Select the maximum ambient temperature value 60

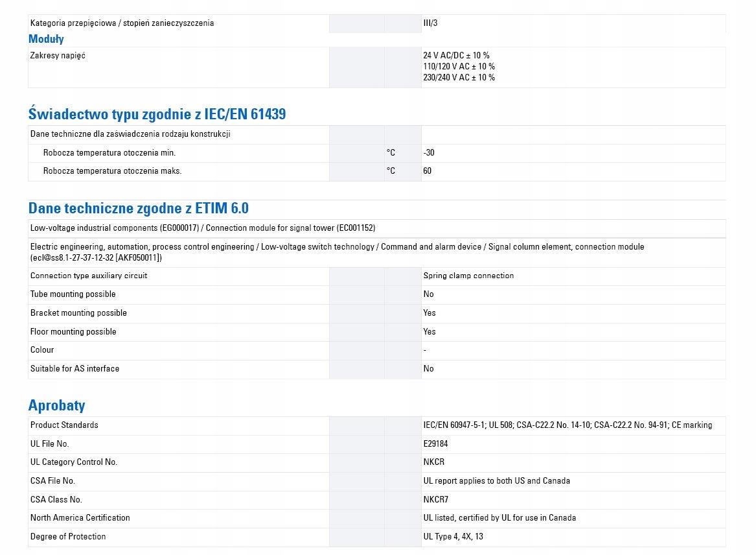pos(427,171)
